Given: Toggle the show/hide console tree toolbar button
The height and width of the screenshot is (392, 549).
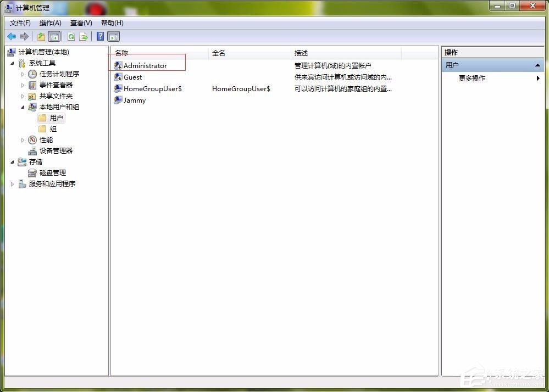Looking at the screenshot, I should pos(54,36).
